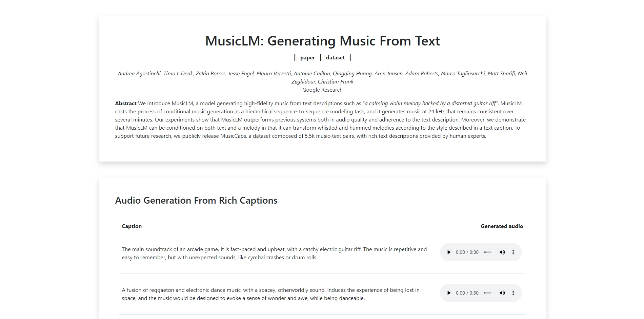Click the MusicLM page title
644x319 pixels.
coord(322,41)
